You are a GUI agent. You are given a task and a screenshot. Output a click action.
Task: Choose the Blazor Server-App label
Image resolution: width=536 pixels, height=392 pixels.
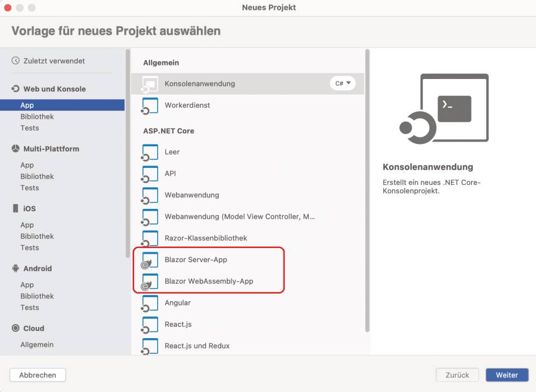(x=196, y=260)
